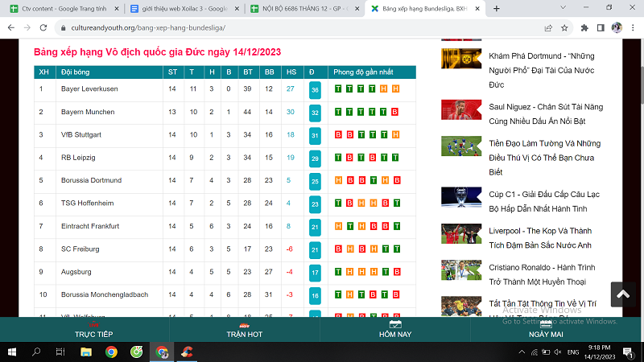Open File Explorer from taskbar
The height and width of the screenshot is (362, 644).
(86, 352)
